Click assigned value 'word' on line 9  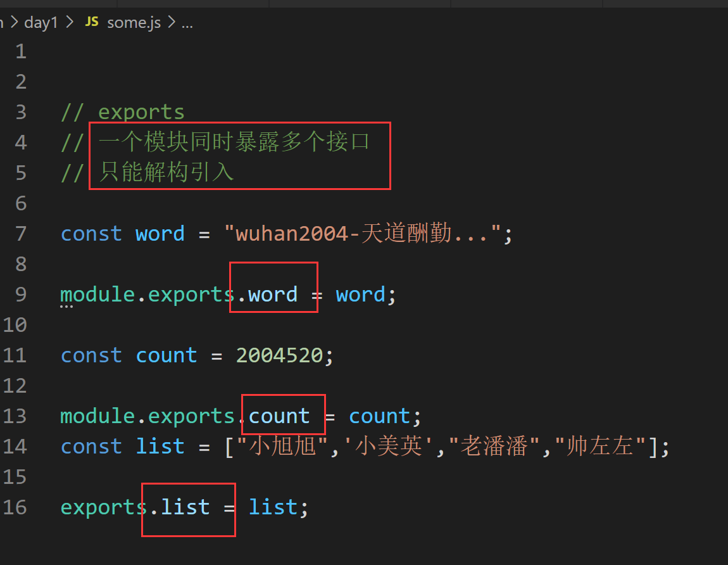click(360, 294)
